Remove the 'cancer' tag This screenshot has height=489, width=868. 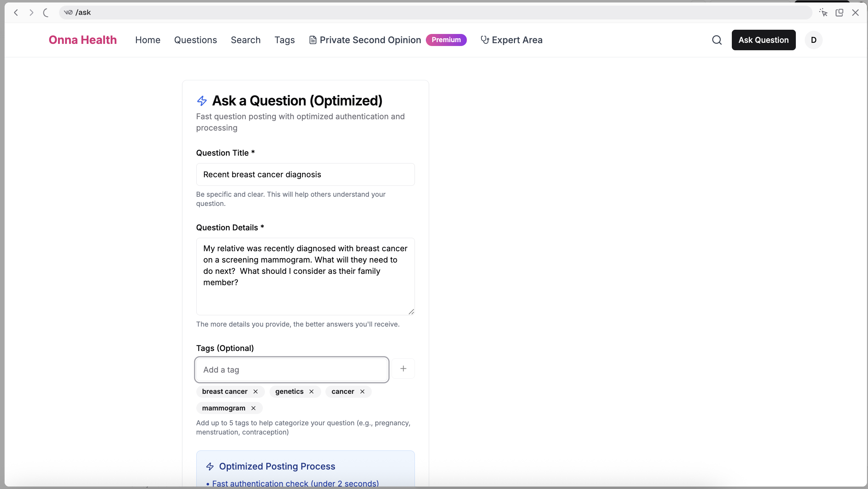(x=362, y=391)
